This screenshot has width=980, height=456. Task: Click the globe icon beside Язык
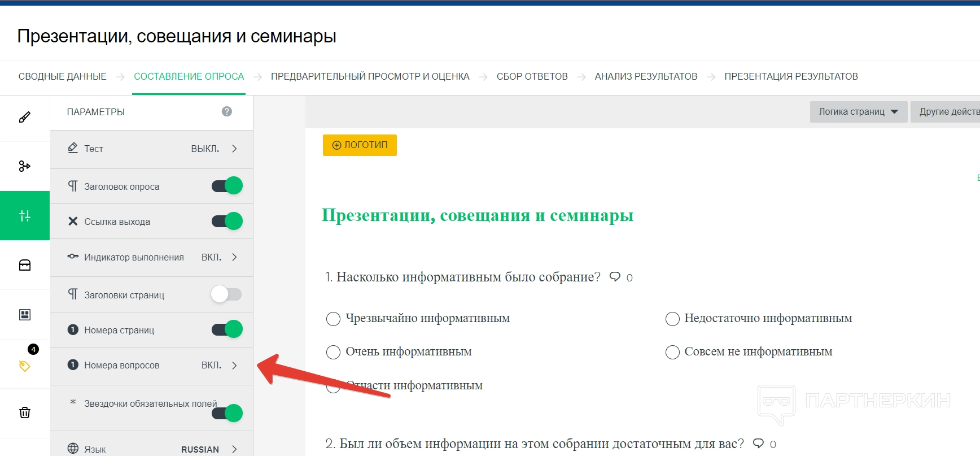[x=73, y=449]
